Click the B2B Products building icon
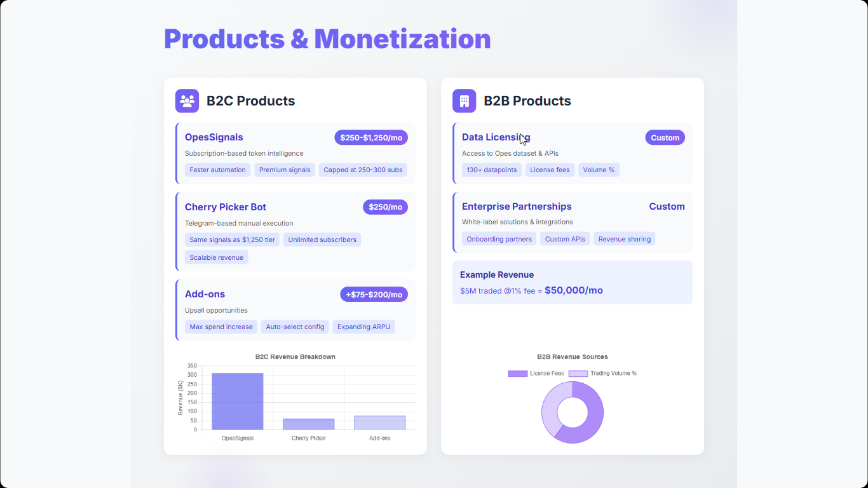868x488 pixels. pos(464,101)
